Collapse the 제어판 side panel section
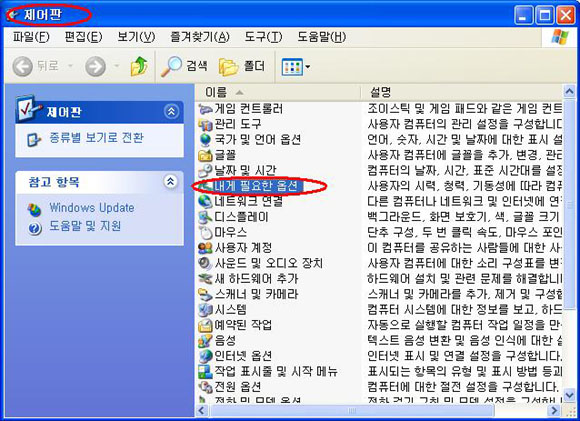The image size is (580, 421). coord(171,111)
